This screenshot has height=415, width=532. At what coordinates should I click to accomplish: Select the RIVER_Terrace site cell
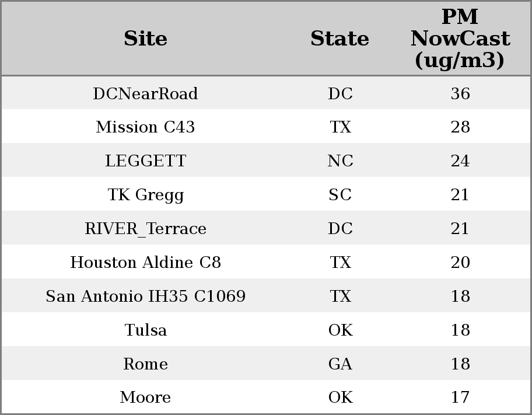[x=145, y=229]
